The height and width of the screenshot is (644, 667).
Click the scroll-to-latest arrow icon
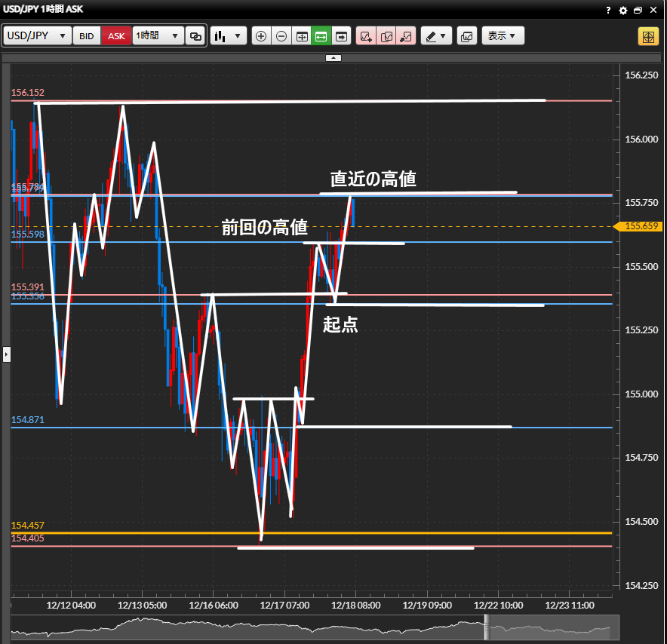click(341, 36)
